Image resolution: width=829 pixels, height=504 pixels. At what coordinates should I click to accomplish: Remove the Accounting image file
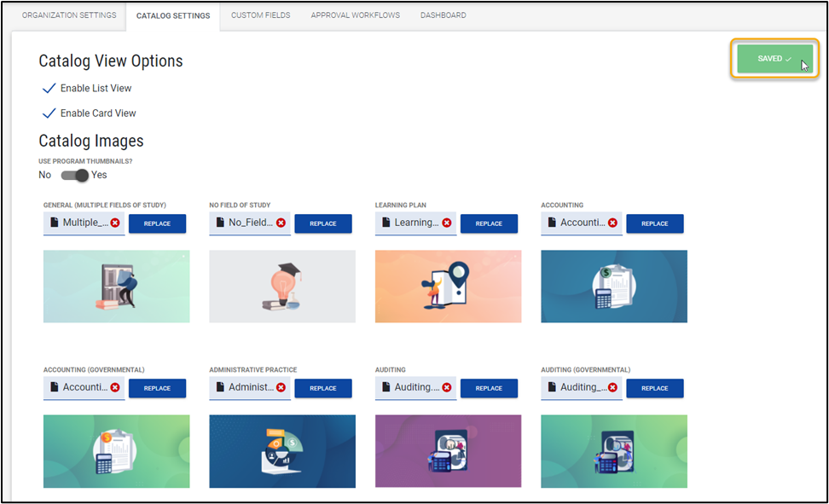coord(612,223)
